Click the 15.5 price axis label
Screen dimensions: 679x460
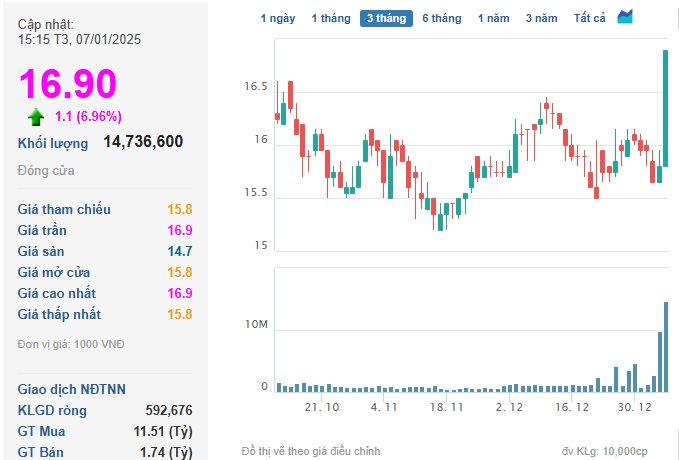pos(256,193)
